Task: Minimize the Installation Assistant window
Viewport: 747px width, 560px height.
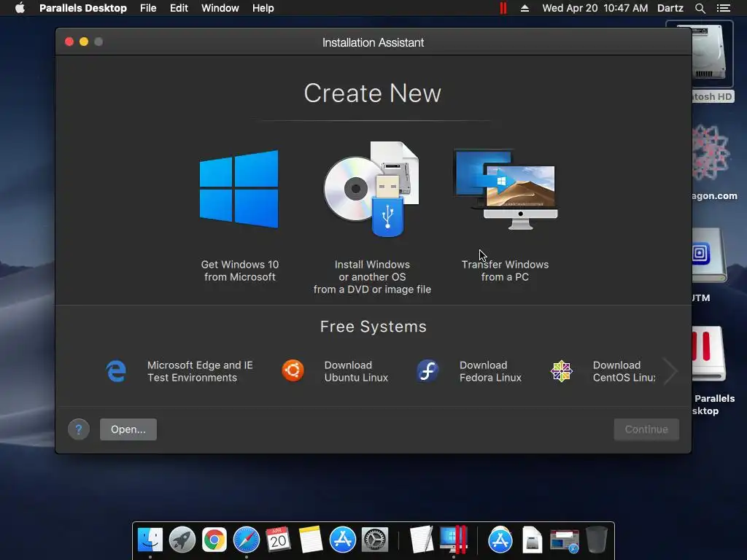Action: (x=84, y=42)
